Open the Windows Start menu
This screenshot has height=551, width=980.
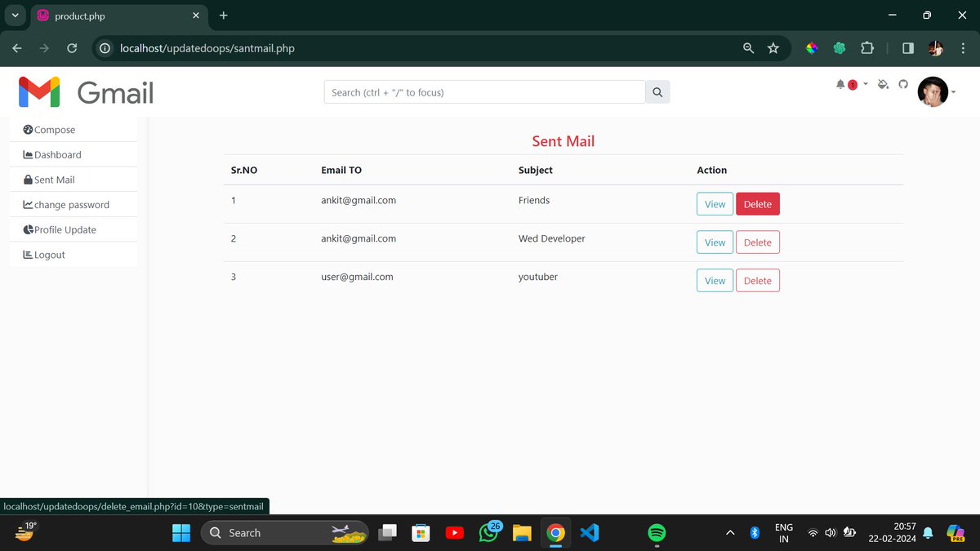[181, 533]
